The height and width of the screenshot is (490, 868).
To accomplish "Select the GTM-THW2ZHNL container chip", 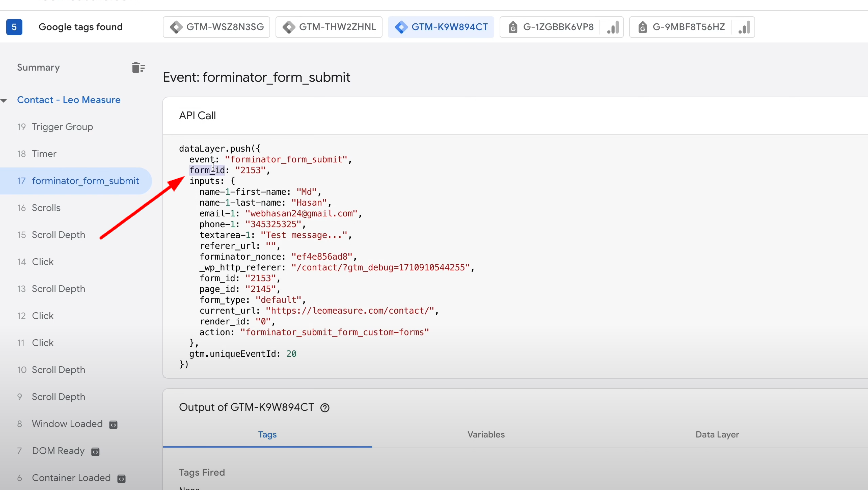I will coord(329,27).
